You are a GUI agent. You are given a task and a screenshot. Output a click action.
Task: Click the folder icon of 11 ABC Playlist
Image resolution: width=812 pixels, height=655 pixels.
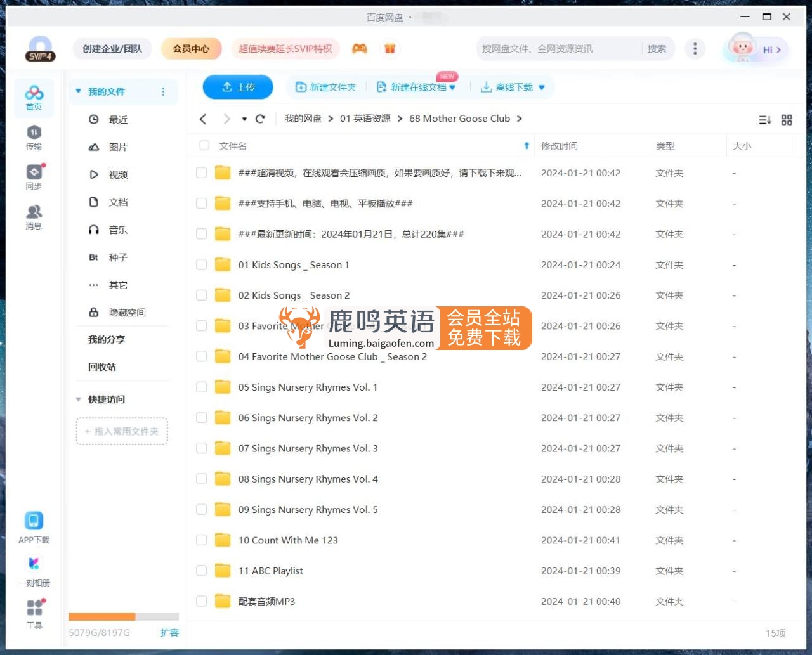223,571
